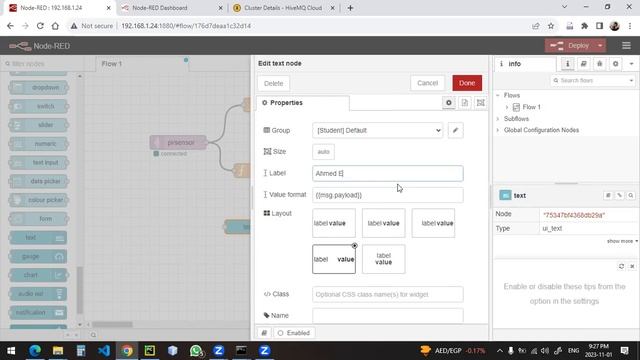
Task: Open WhatsApp from taskbar
Action: 196,351
